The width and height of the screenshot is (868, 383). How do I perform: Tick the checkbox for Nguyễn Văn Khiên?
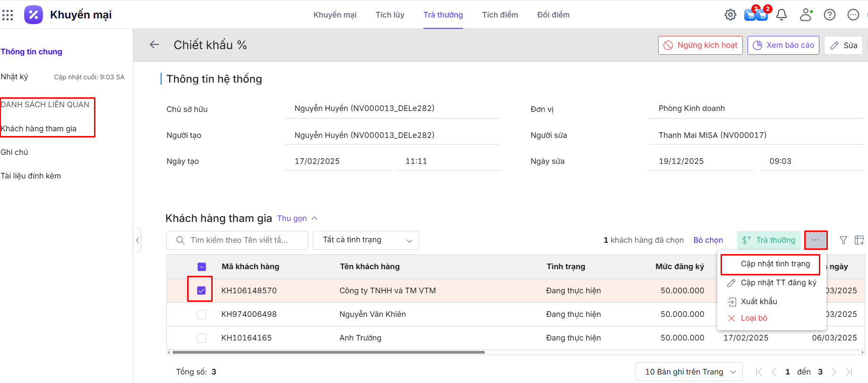click(x=201, y=315)
